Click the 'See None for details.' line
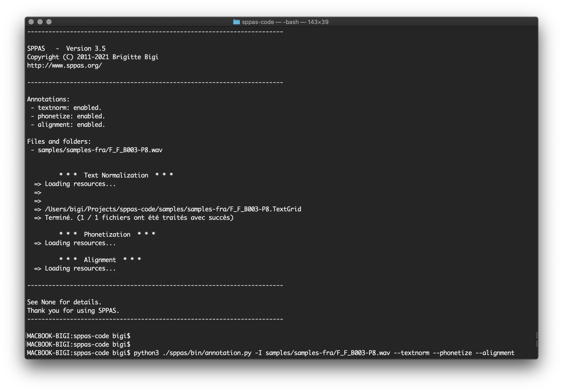The image size is (563, 392). coord(64,302)
